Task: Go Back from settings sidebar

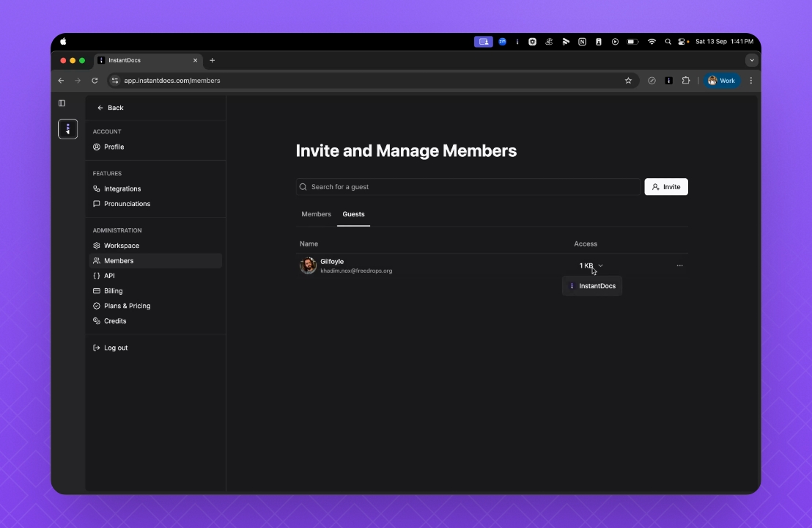Action: pos(111,108)
